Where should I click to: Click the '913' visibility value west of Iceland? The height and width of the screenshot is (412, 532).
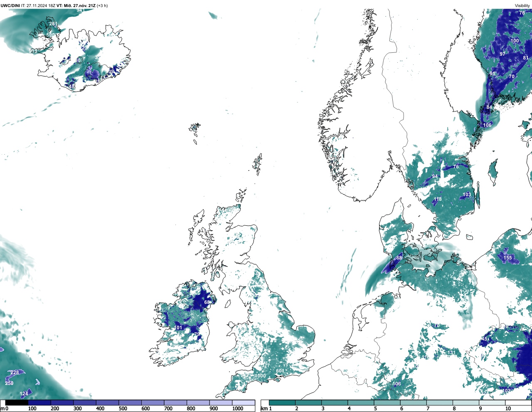pos(33,51)
